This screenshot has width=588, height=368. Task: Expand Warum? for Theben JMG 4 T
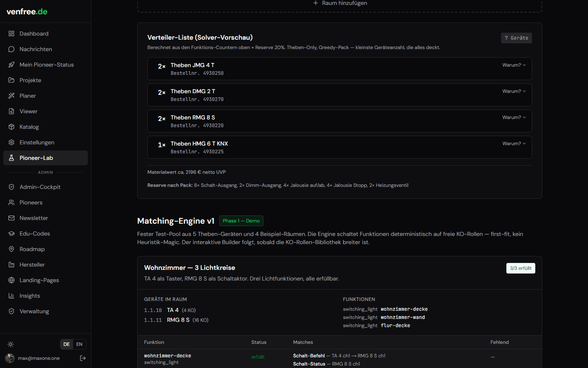point(514,65)
